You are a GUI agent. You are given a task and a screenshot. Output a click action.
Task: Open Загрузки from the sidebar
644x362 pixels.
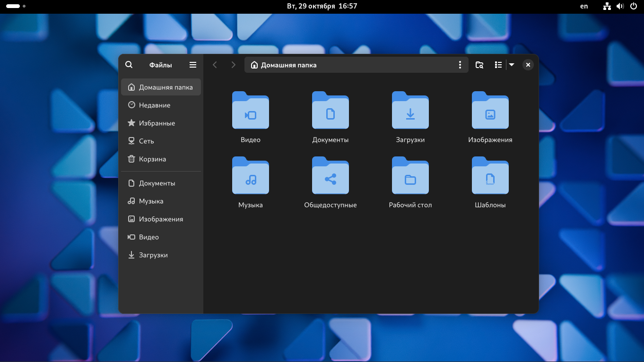click(153, 255)
